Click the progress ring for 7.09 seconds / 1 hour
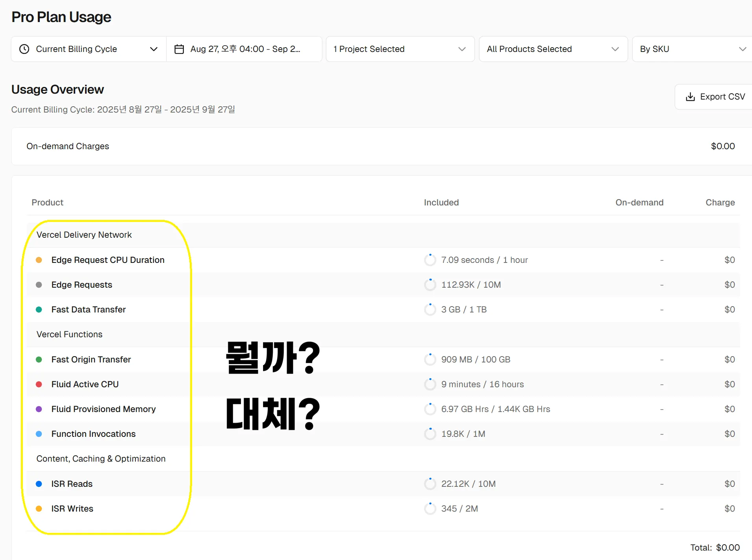The image size is (752, 560). pyautogui.click(x=430, y=260)
